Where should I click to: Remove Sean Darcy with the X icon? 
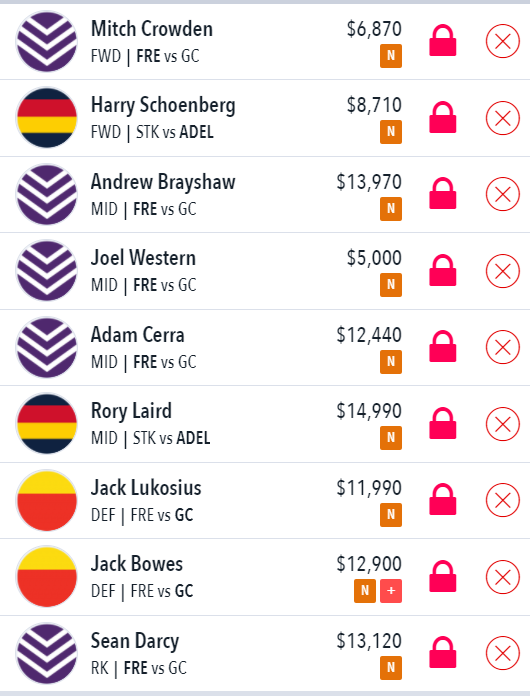point(502,653)
